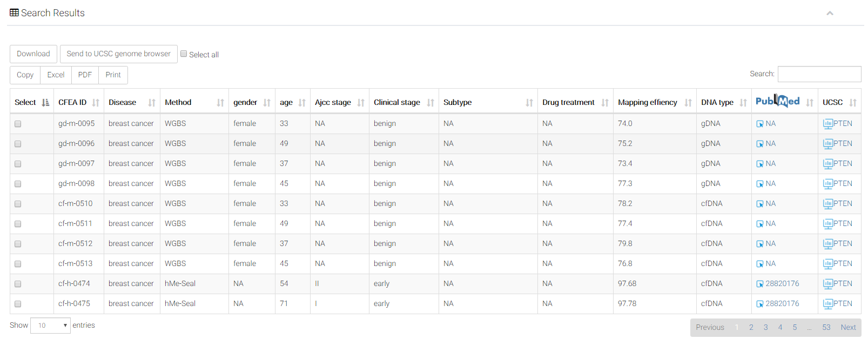Viewport: 868px width, 345px height.
Task: Click the PubMed logo column header
Action: [777, 101]
